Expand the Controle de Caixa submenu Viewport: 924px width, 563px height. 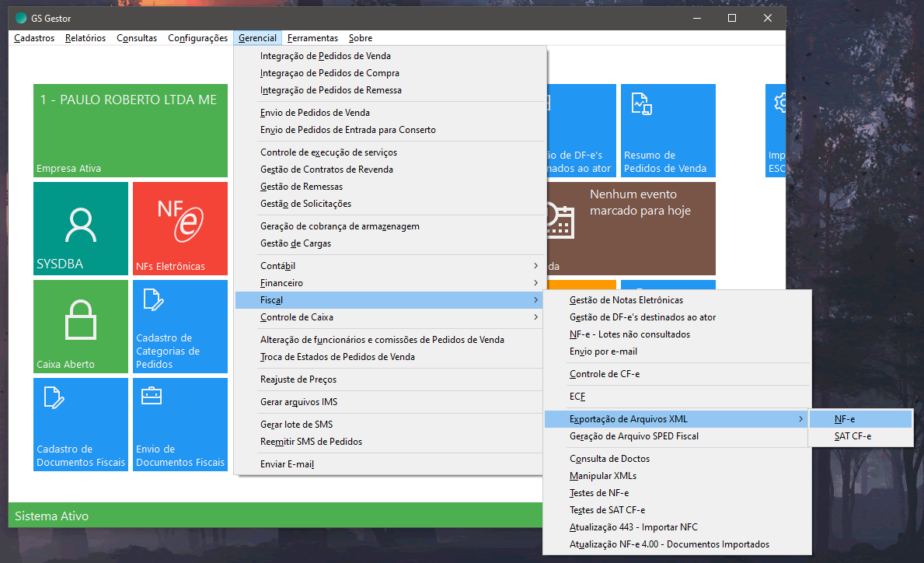tap(389, 317)
